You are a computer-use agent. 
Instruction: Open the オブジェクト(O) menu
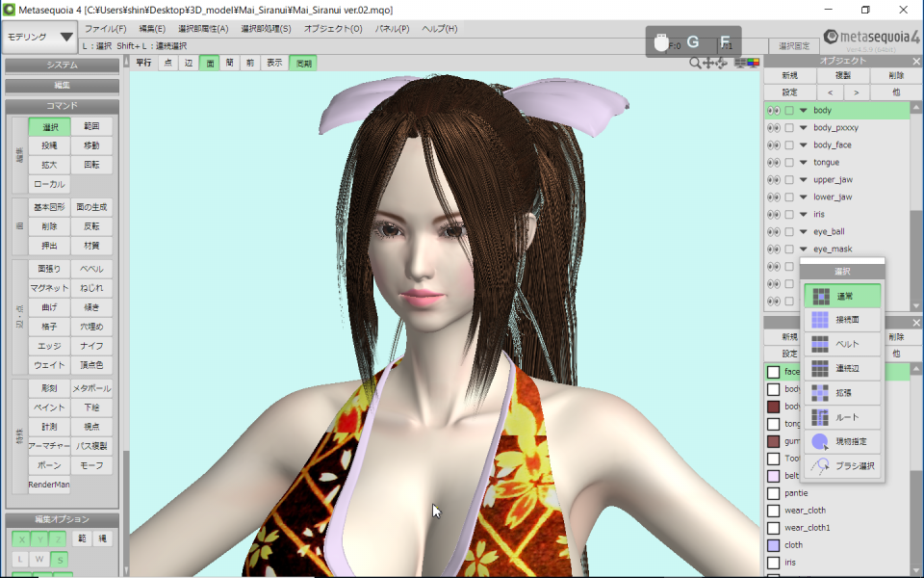[x=333, y=28]
